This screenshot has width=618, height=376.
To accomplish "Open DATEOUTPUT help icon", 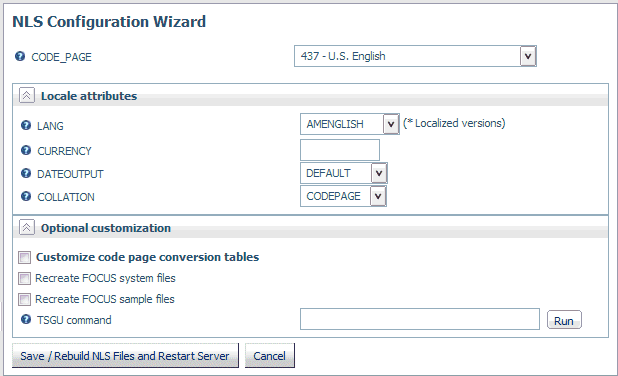I will (26, 173).
